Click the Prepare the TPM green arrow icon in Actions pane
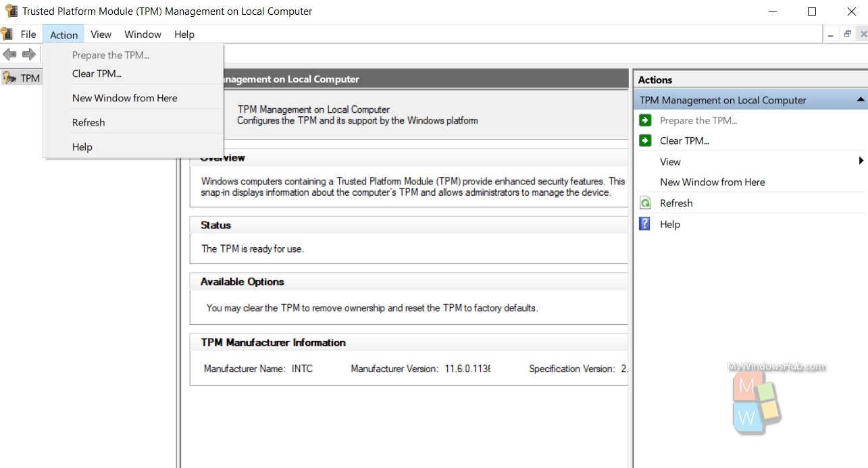Image resolution: width=868 pixels, height=468 pixels. (x=645, y=120)
